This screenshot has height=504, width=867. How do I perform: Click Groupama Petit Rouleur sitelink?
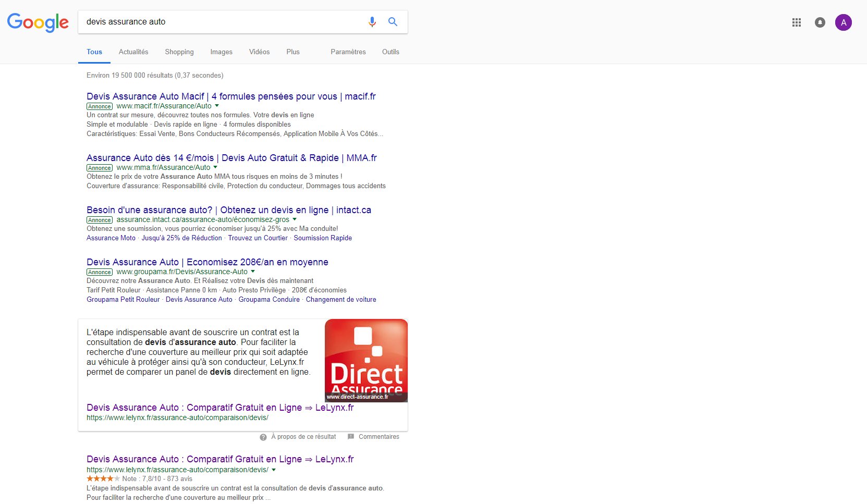[123, 300]
